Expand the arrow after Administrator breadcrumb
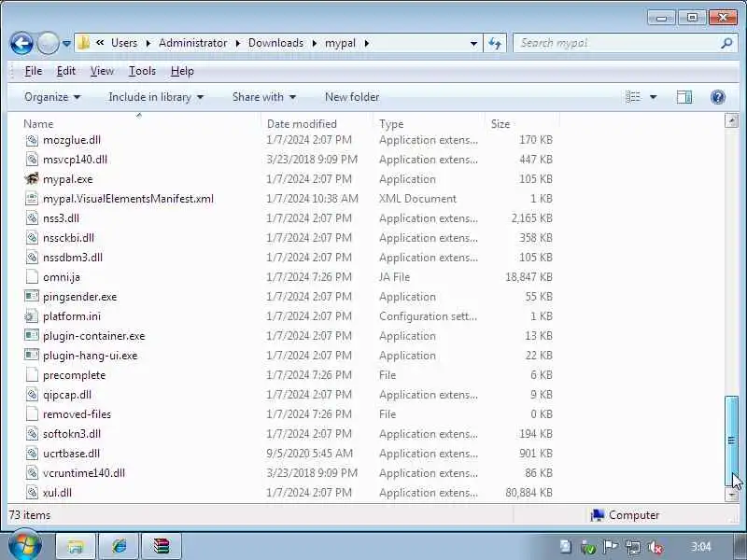Screen dimensions: 747x560 point(238,43)
